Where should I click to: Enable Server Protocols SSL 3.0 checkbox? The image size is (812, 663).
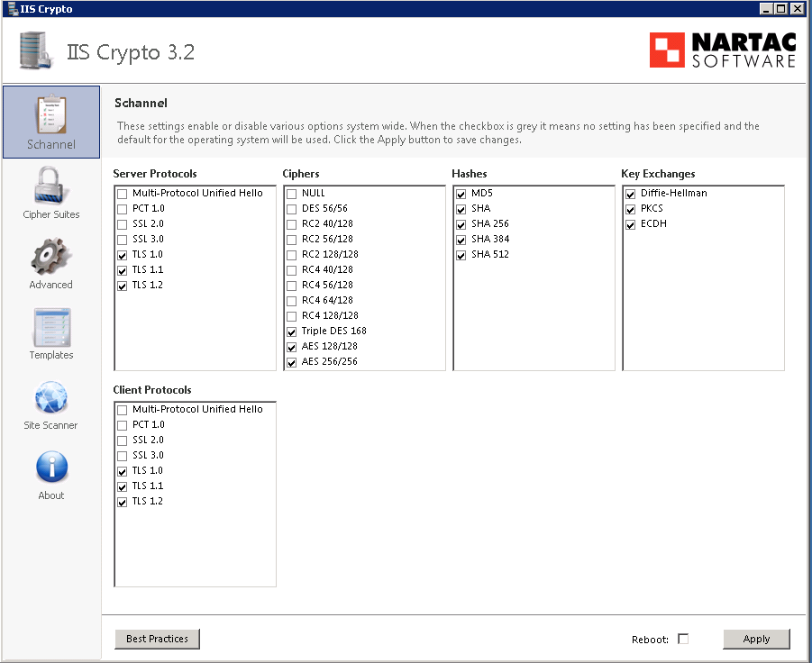(x=123, y=240)
